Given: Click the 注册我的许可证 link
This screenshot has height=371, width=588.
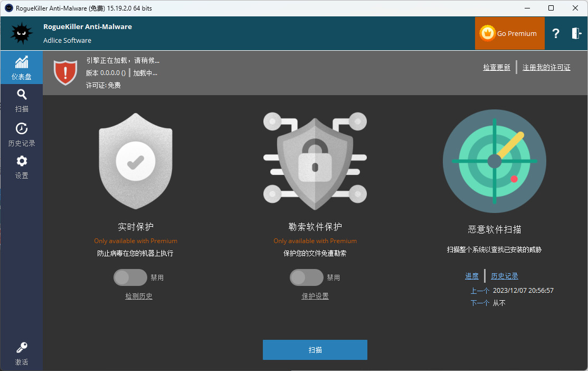Looking at the screenshot, I should point(546,67).
